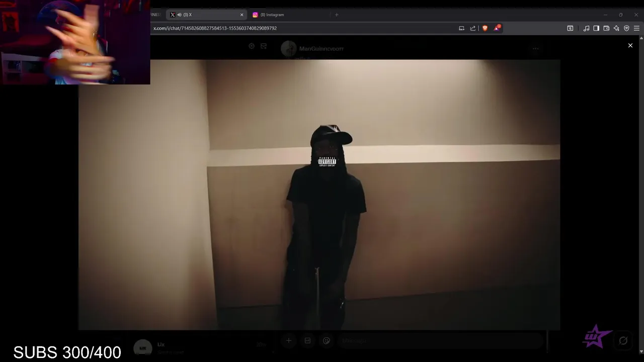Image resolution: width=644 pixels, height=362 pixels.
Task: Open the Brave Shields lion icon
Action: click(485, 28)
